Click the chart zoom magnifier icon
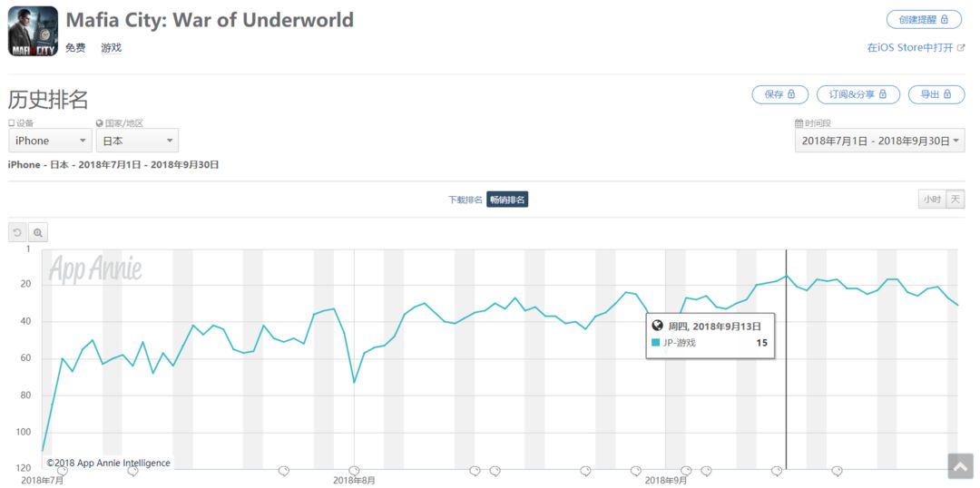 click(38, 232)
